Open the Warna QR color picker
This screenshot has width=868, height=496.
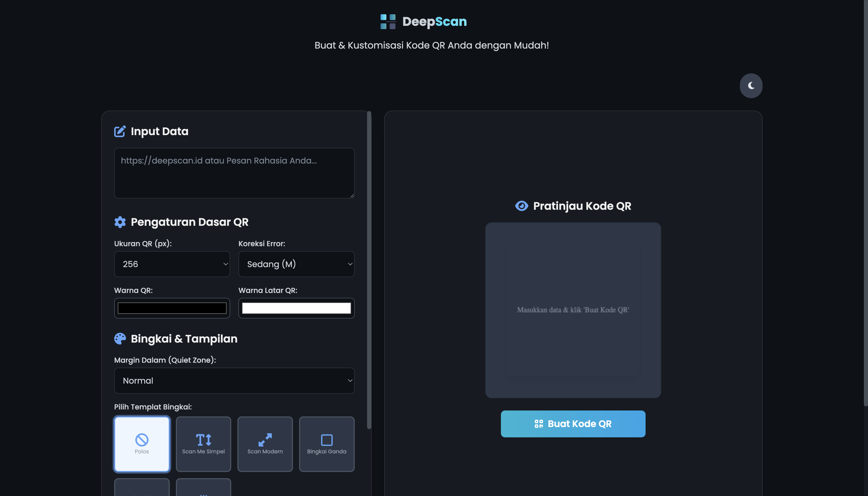[x=172, y=308]
